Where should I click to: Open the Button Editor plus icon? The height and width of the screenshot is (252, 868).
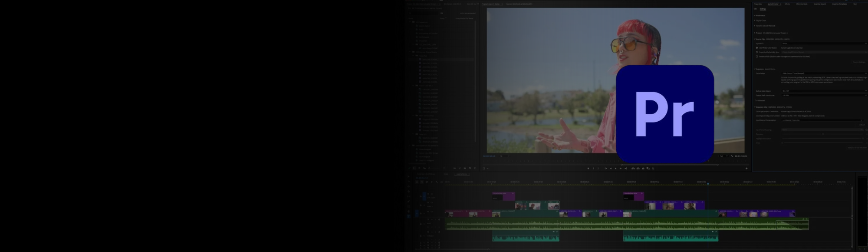pos(746,168)
